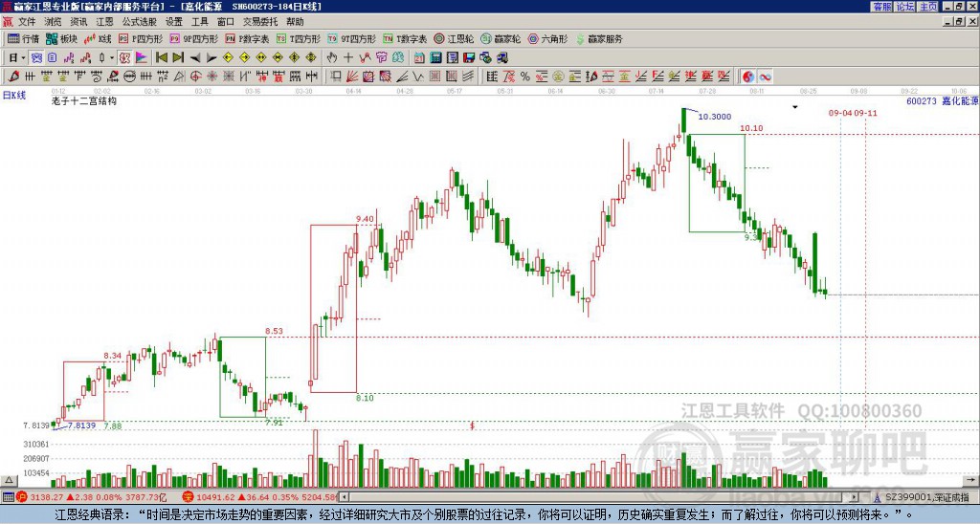The height and width of the screenshot is (524, 980).
Task: Restore the inner chart window
Action: [960, 21]
